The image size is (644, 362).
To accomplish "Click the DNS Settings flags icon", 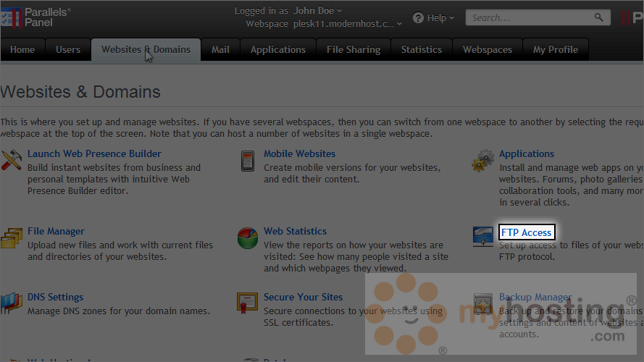I will tap(12, 303).
